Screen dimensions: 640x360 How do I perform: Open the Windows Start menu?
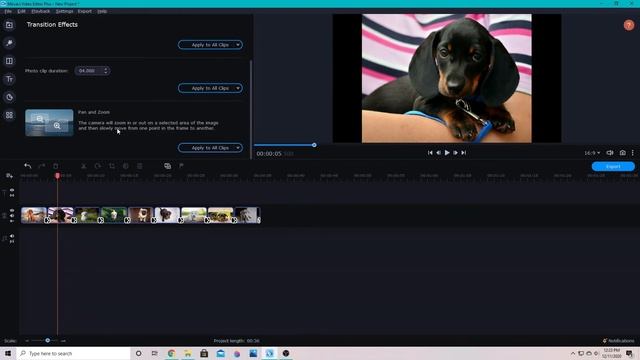click(x=8, y=353)
